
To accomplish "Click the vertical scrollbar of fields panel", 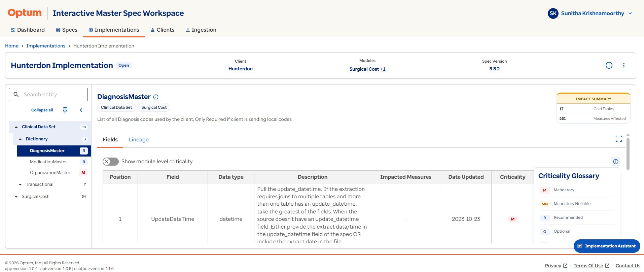I will tap(628, 154).
